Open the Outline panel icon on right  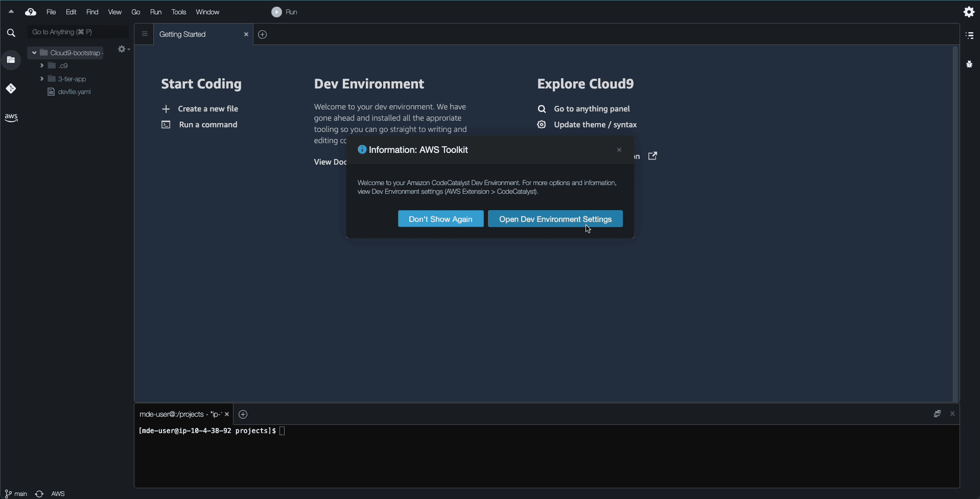[969, 35]
